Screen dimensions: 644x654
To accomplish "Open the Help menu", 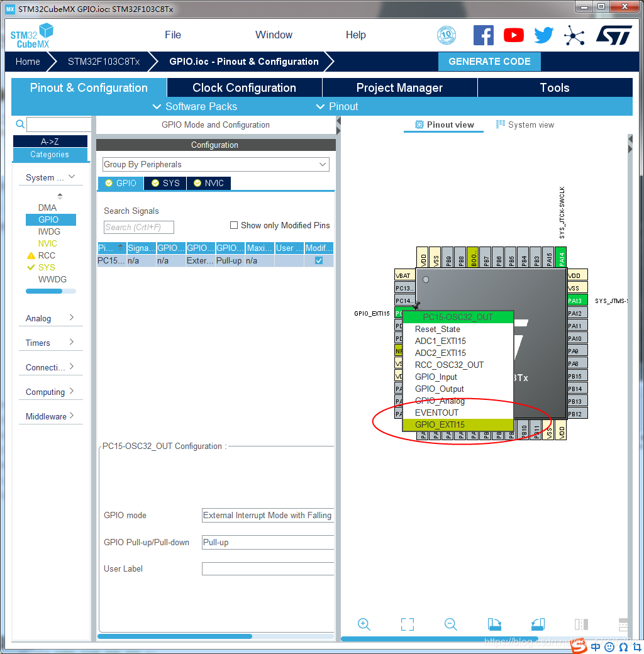I will pyautogui.click(x=355, y=35).
